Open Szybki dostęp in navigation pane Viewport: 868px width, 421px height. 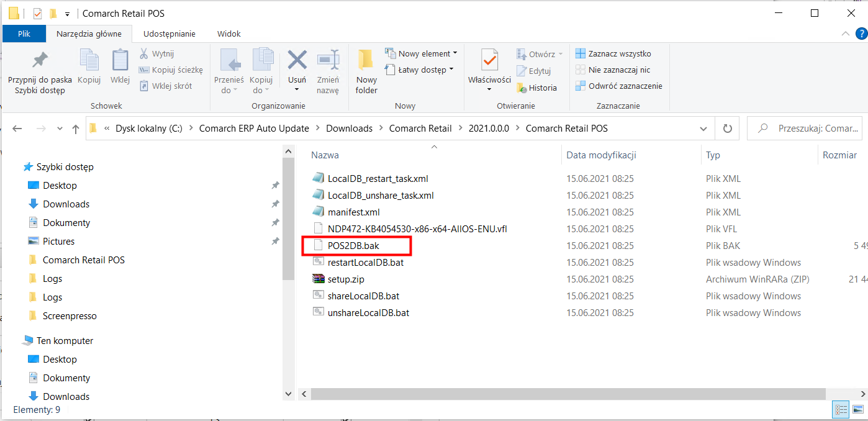click(65, 167)
